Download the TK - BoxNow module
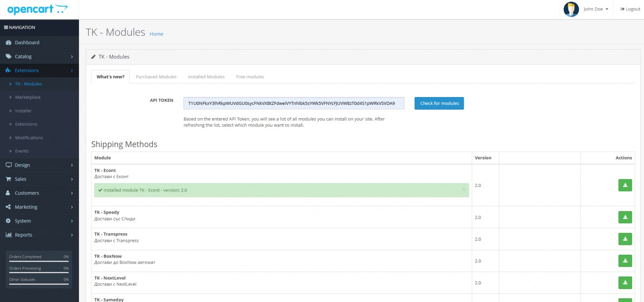This screenshot has height=302, width=644. 625,261
